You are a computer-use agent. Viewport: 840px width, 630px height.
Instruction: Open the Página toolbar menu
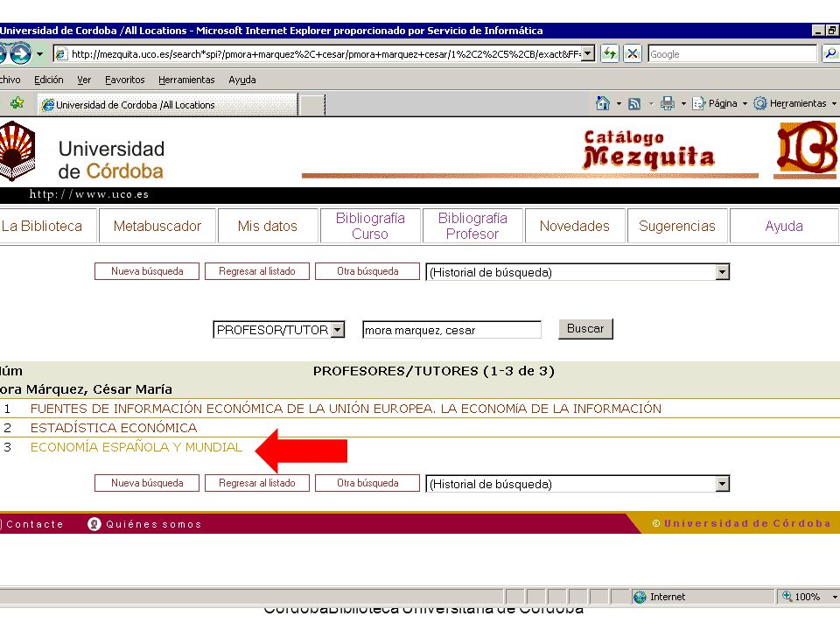(719, 103)
